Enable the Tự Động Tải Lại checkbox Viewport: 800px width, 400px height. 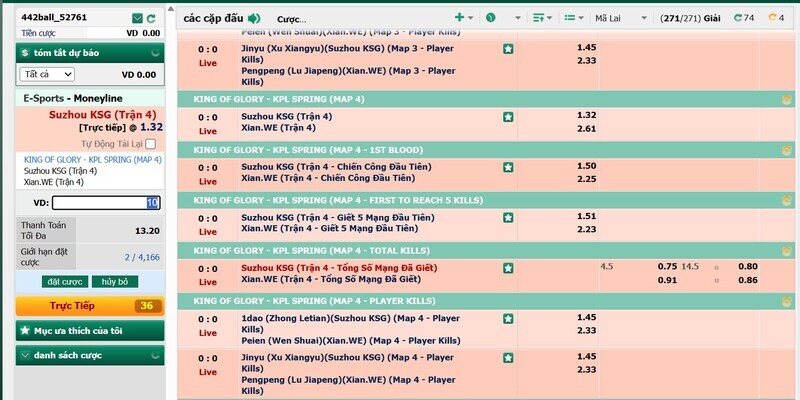click(x=150, y=144)
